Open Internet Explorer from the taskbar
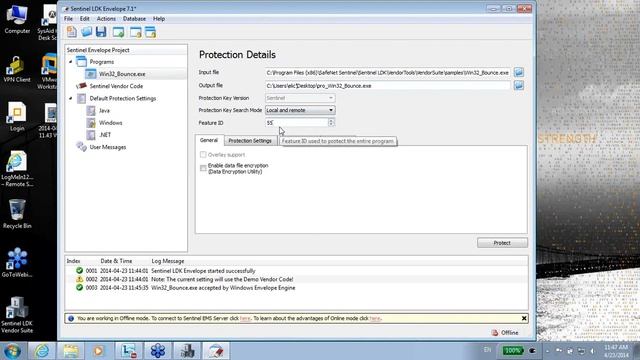This screenshot has width=640, height=360. click(x=42, y=351)
